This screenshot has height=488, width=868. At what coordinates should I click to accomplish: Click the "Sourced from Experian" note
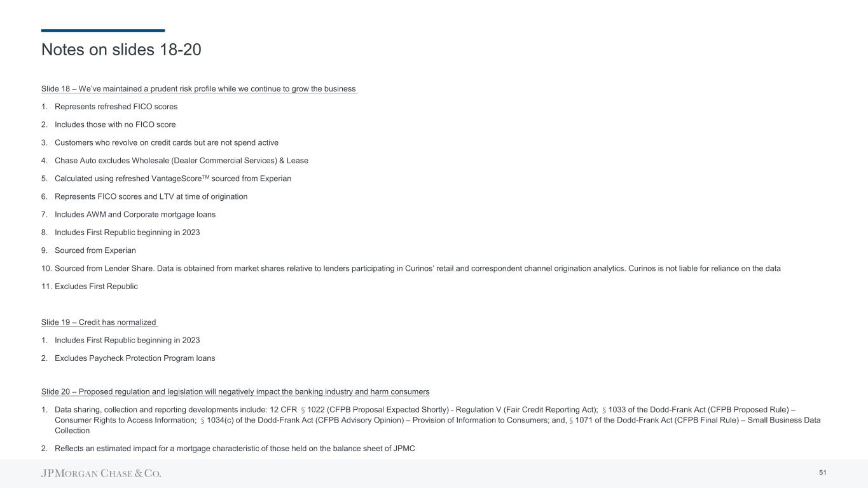coord(95,250)
